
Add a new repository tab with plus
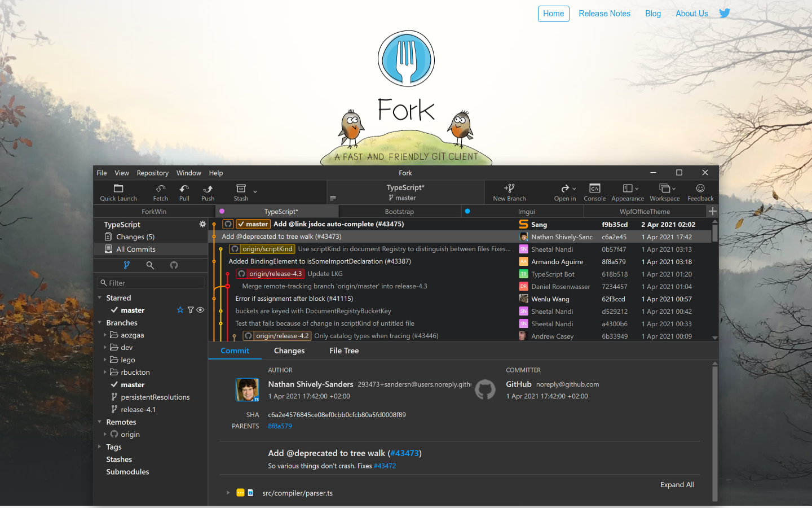pyautogui.click(x=713, y=211)
